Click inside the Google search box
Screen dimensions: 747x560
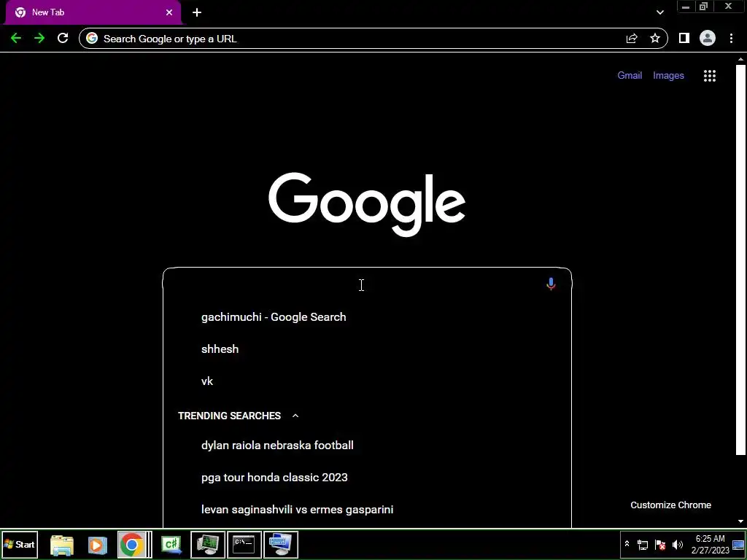click(367, 284)
